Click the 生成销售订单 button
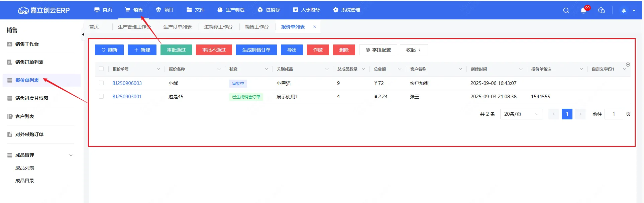The height and width of the screenshot is (203, 644). click(256, 50)
